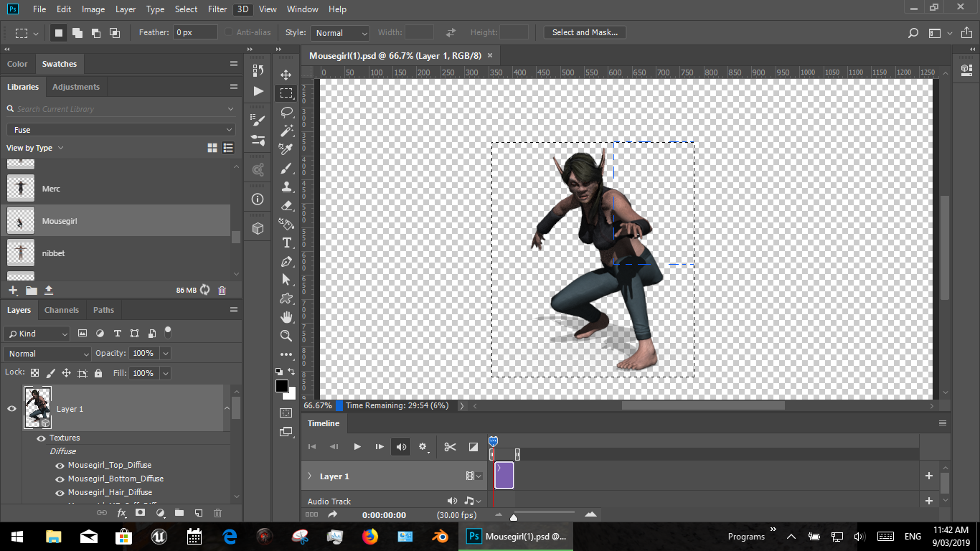
Task: Switch to the Paths tab
Action: (x=103, y=310)
